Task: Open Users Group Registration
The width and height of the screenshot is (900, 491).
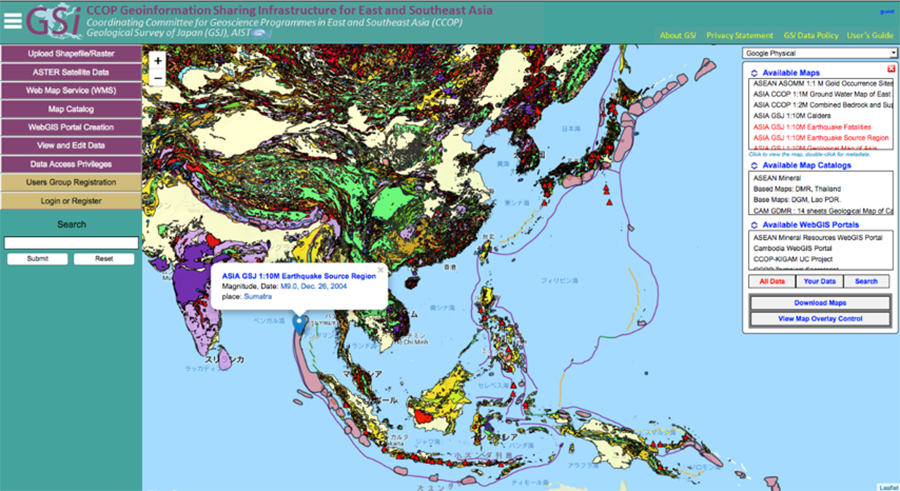Action: pyautogui.click(x=71, y=183)
